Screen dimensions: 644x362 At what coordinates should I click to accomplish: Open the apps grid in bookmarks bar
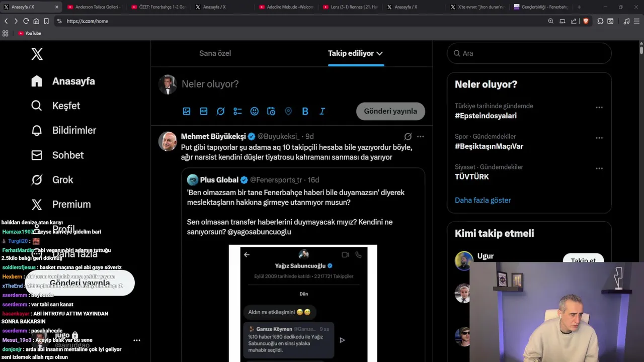pyautogui.click(x=6, y=33)
